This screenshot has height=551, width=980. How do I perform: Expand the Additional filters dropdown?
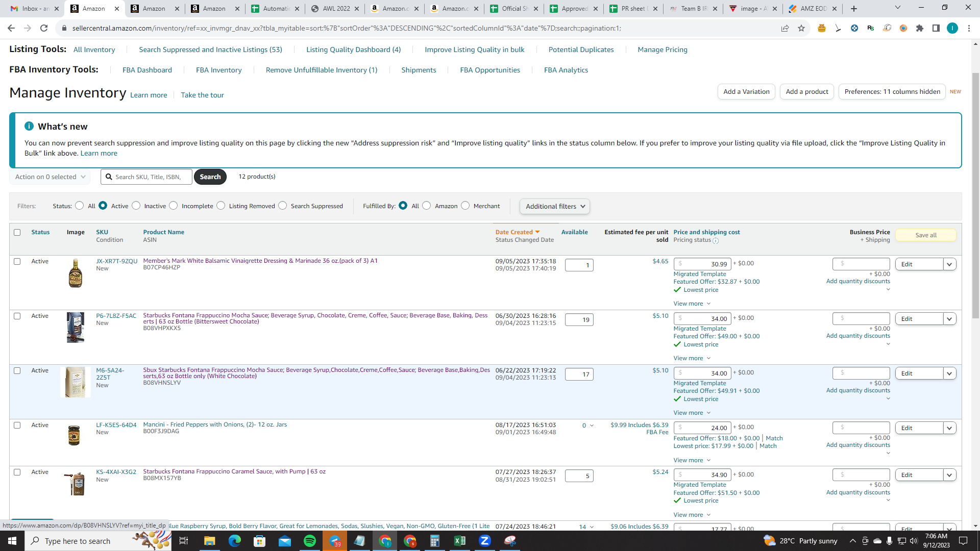[x=555, y=206]
